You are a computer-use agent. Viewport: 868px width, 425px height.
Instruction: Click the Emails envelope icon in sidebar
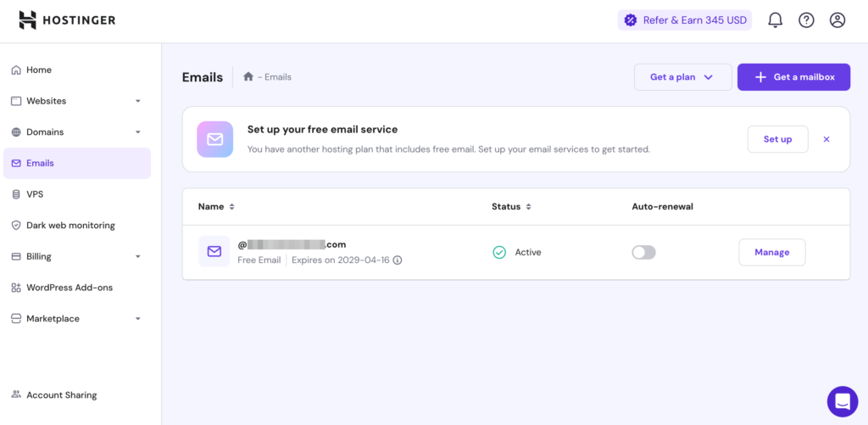16,163
